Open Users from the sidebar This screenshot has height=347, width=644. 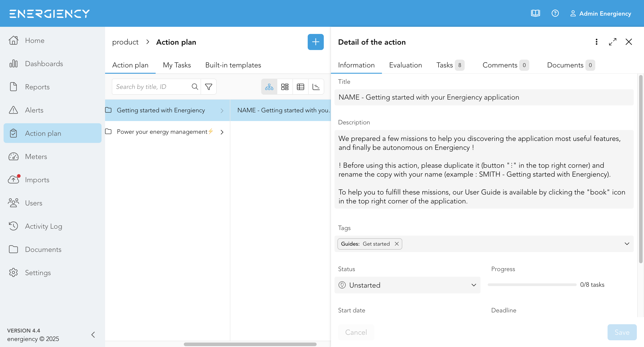click(x=53, y=203)
